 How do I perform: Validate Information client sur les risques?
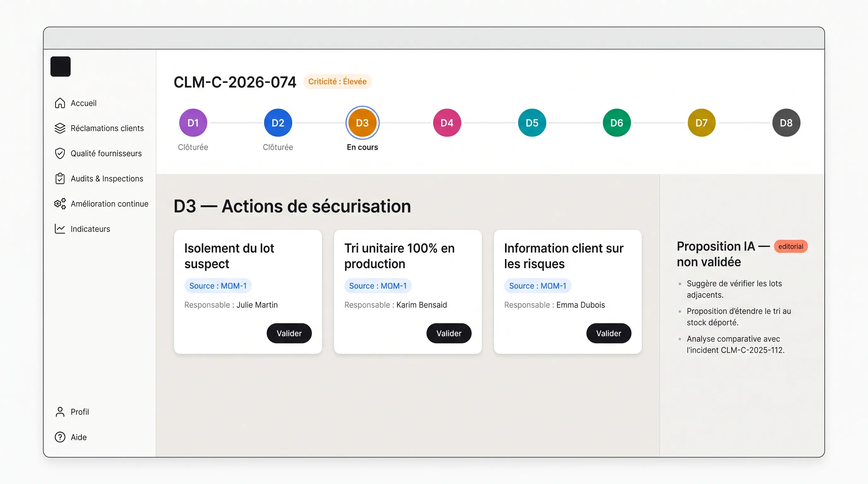(x=608, y=333)
